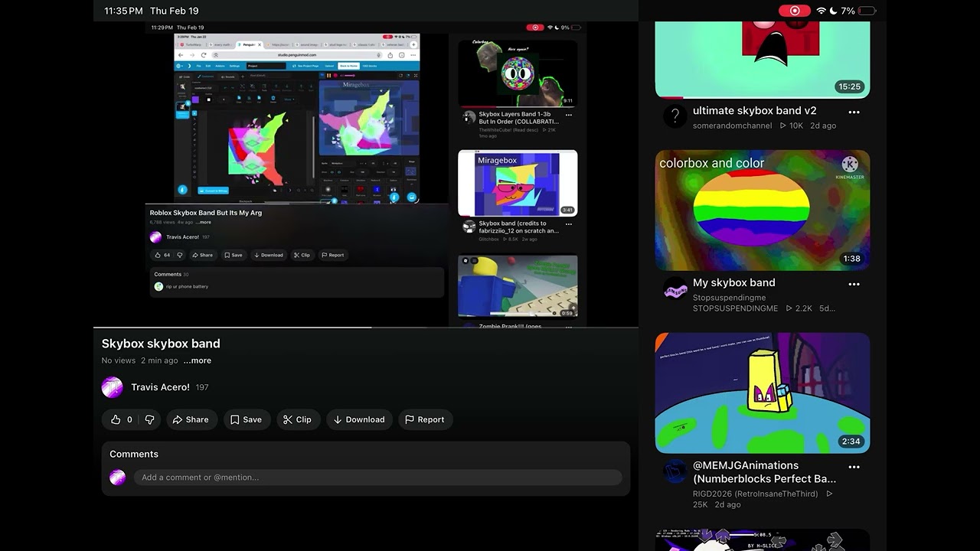Visit the RIGD2026 (RetroInsaneTheThird) channel name
The width and height of the screenshot is (980, 551).
coord(755,494)
